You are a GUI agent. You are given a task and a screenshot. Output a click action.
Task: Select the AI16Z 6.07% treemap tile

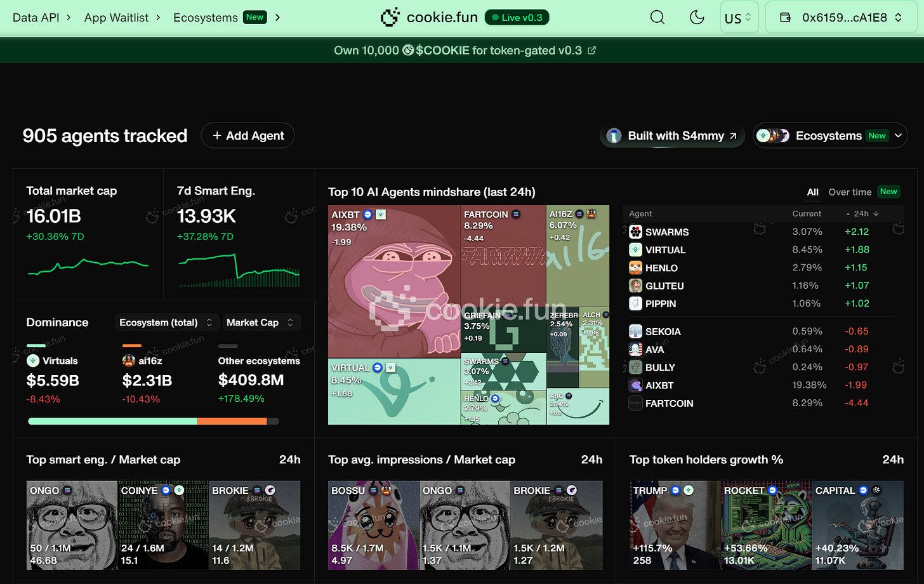click(577, 255)
